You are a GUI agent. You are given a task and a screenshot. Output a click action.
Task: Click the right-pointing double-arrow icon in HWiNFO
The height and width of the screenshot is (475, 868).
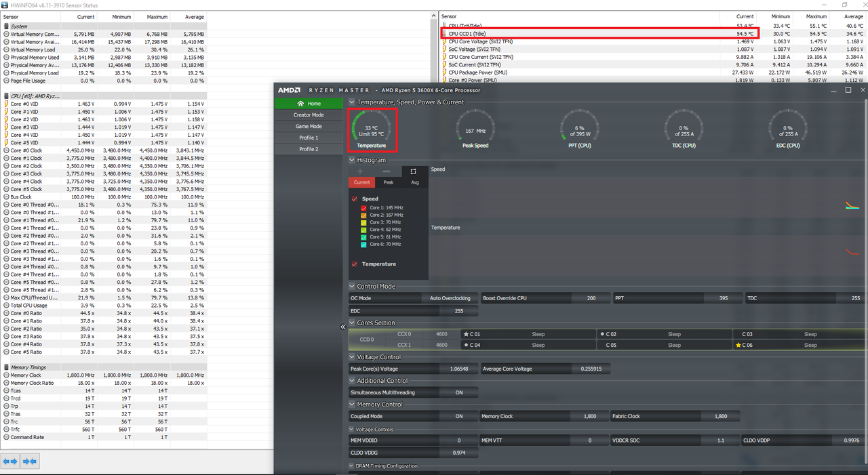coord(30,461)
